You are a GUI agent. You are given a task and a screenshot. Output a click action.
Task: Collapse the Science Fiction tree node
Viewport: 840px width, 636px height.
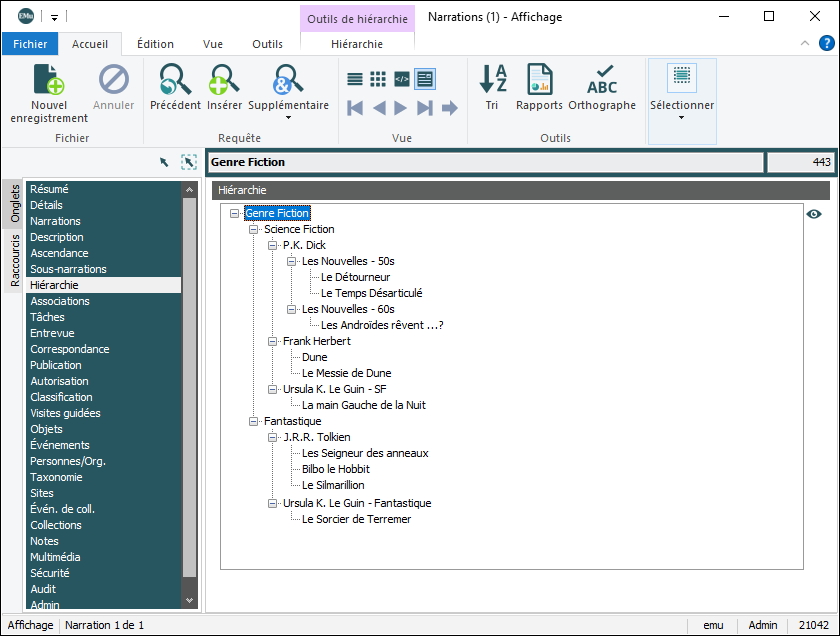click(x=254, y=230)
